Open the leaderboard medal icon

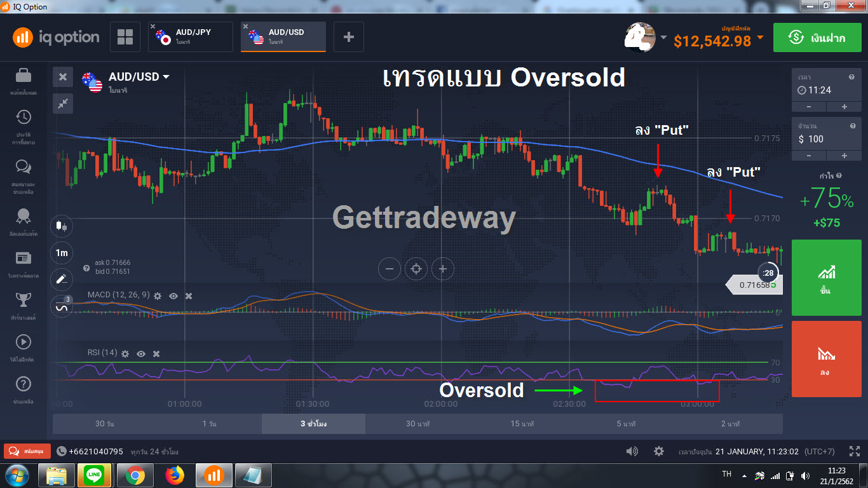pos(24,216)
